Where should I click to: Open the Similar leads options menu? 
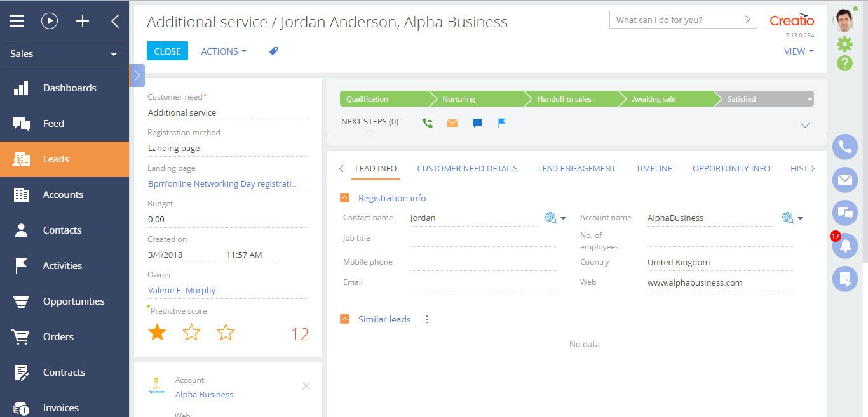427,319
